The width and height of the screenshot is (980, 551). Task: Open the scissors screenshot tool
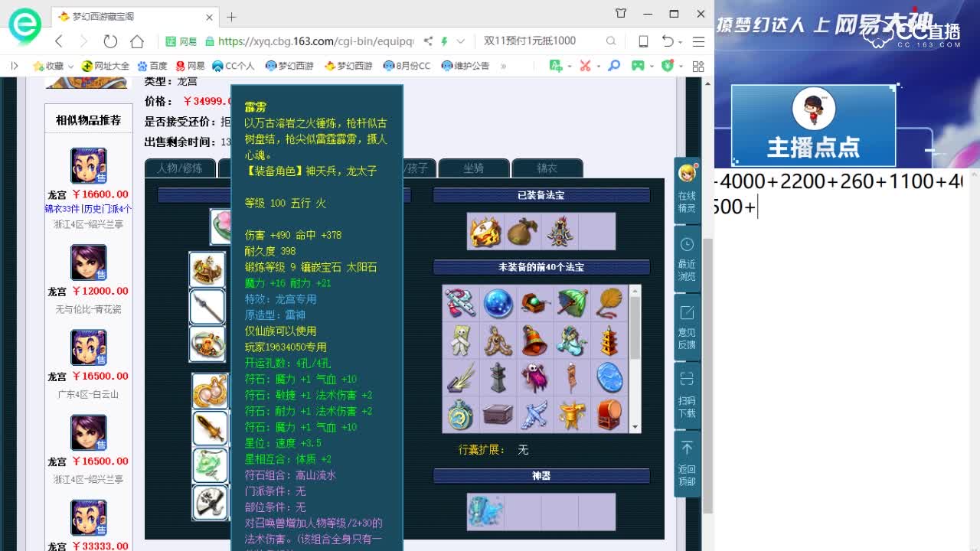[585, 66]
